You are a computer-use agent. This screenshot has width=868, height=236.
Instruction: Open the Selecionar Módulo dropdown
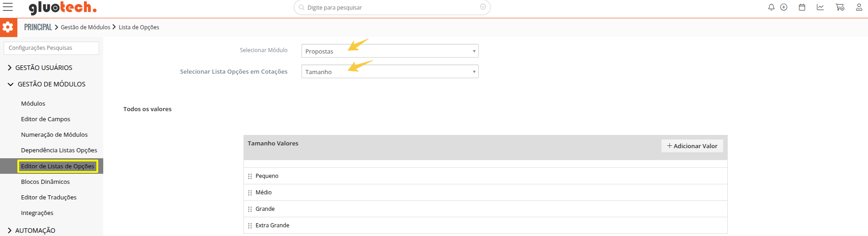[x=390, y=51]
